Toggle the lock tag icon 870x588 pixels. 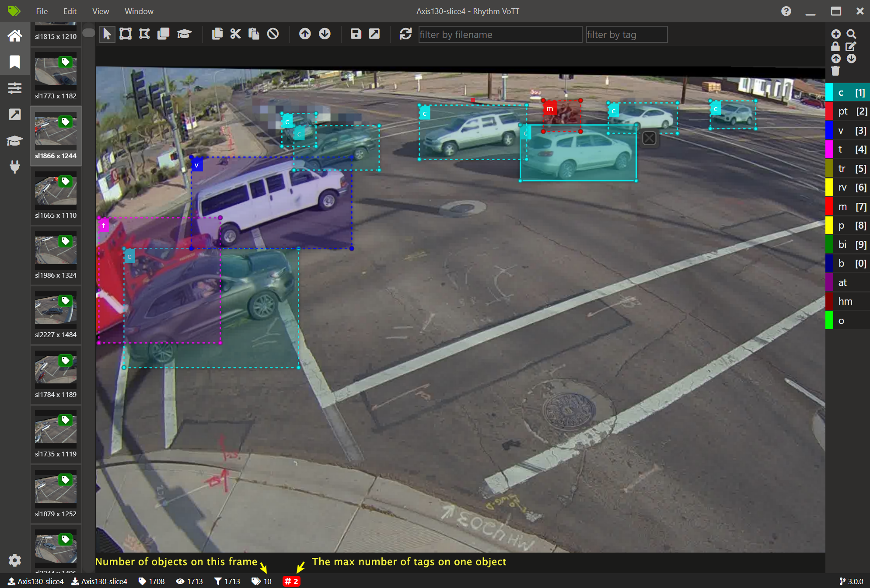coord(835,46)
